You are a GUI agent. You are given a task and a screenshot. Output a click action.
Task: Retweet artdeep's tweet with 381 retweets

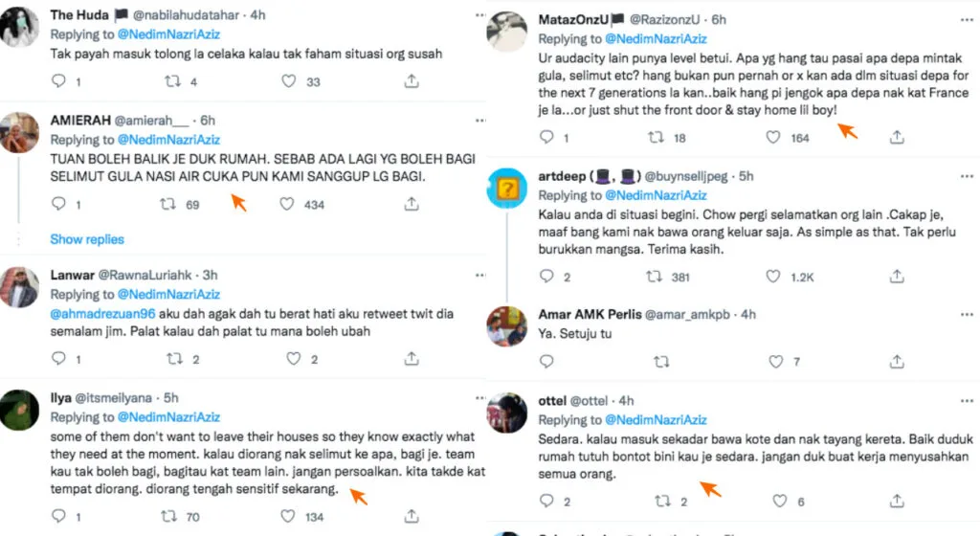657,277
